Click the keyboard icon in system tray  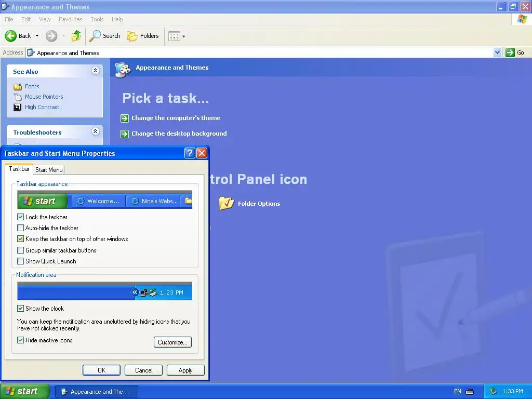click(470, 392)
